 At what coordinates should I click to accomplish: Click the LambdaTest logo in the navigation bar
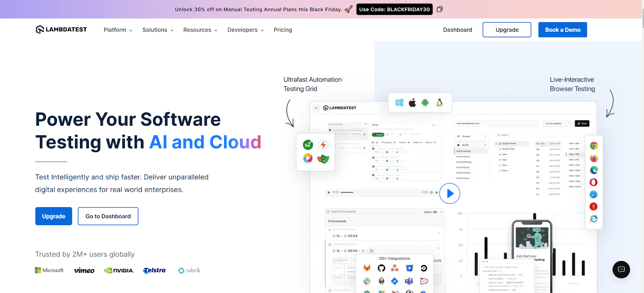(61, 29)
